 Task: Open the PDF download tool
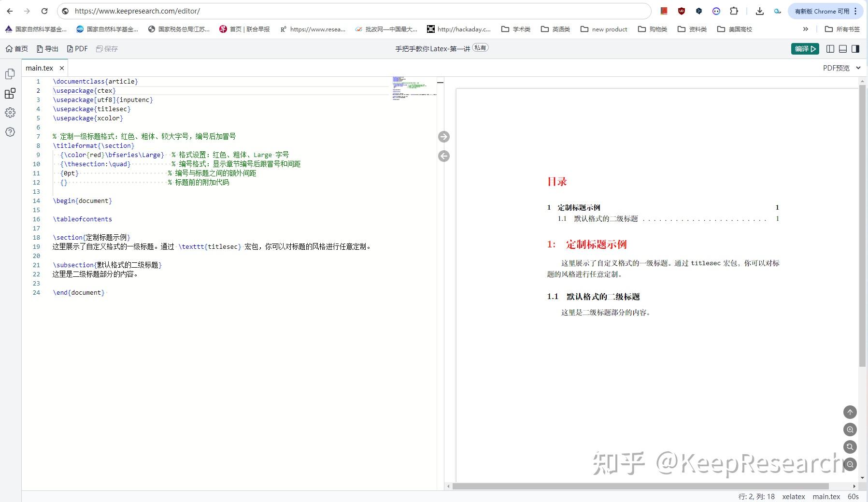point(77,48)
